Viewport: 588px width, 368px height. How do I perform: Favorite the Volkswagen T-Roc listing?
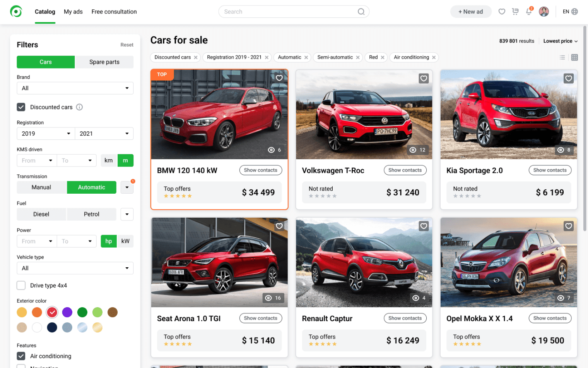click(424, 79)
